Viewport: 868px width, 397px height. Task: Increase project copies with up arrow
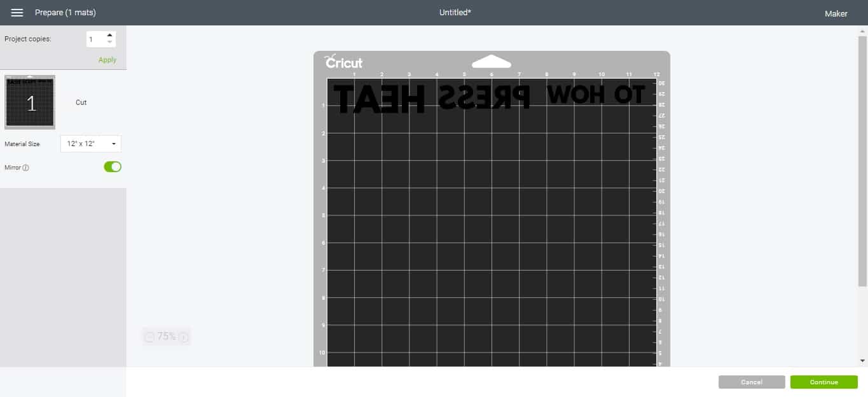click(x=110, y=36)
